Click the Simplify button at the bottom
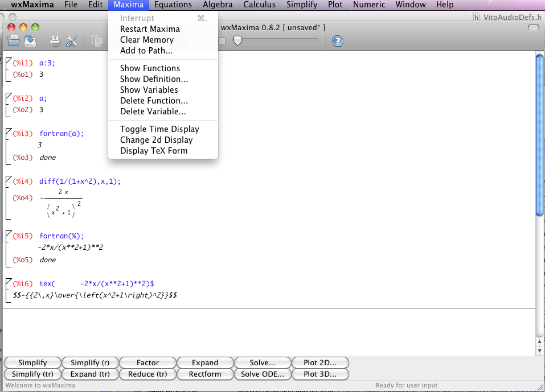The height and width of the screenshot is (392, 545). coord(32,362)
